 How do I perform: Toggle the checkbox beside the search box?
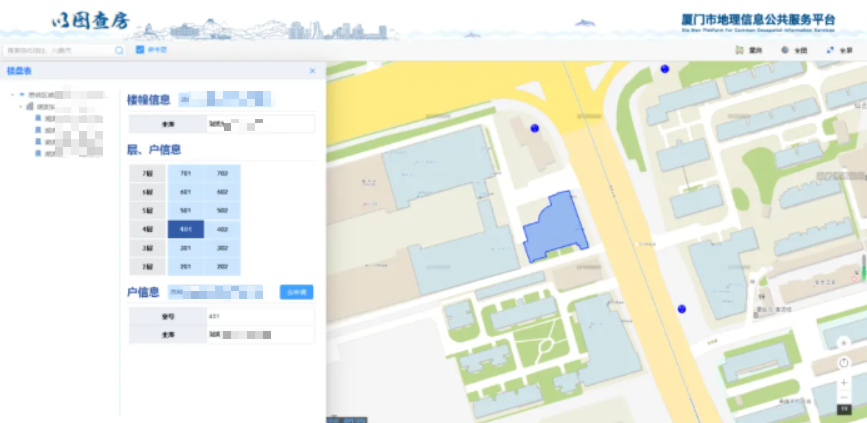[x=140, y=49]
